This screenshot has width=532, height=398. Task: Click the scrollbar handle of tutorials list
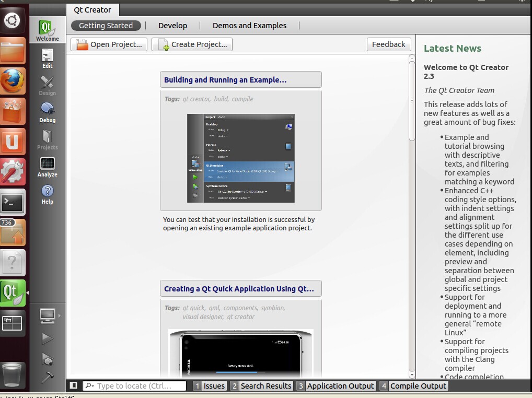tap(412, 100)
